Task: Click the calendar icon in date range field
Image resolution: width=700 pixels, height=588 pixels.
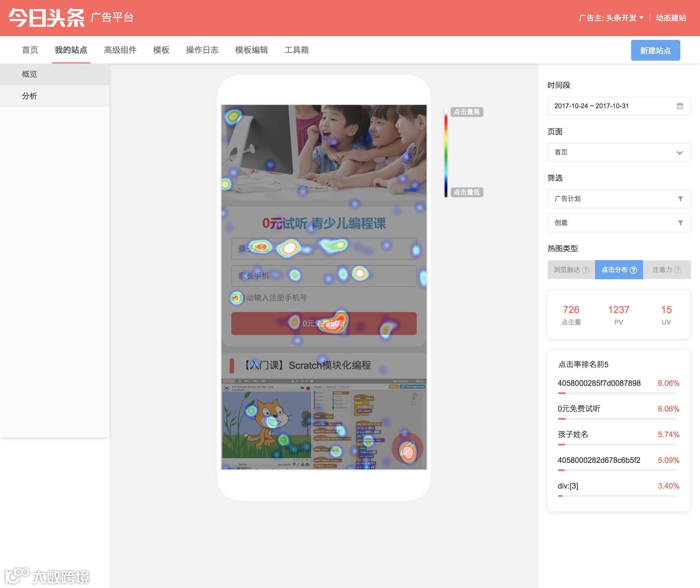Action: (x=680, y=106)
